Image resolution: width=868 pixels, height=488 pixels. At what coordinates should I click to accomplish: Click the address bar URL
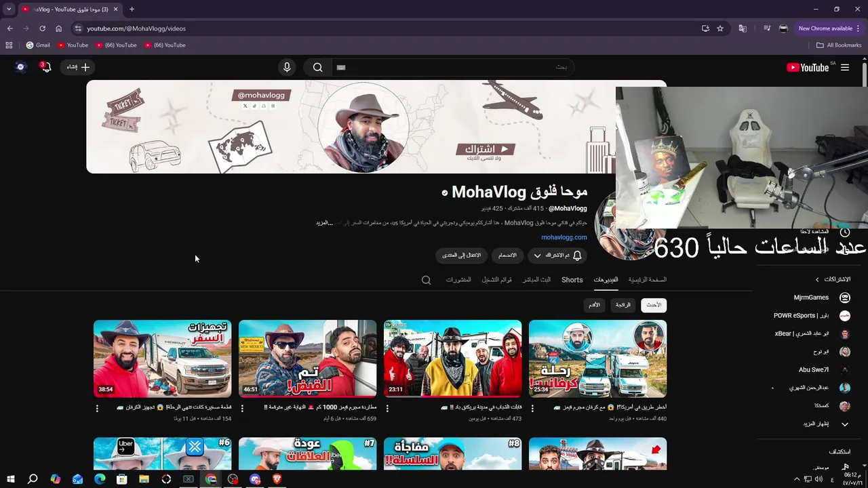point(136,28)
